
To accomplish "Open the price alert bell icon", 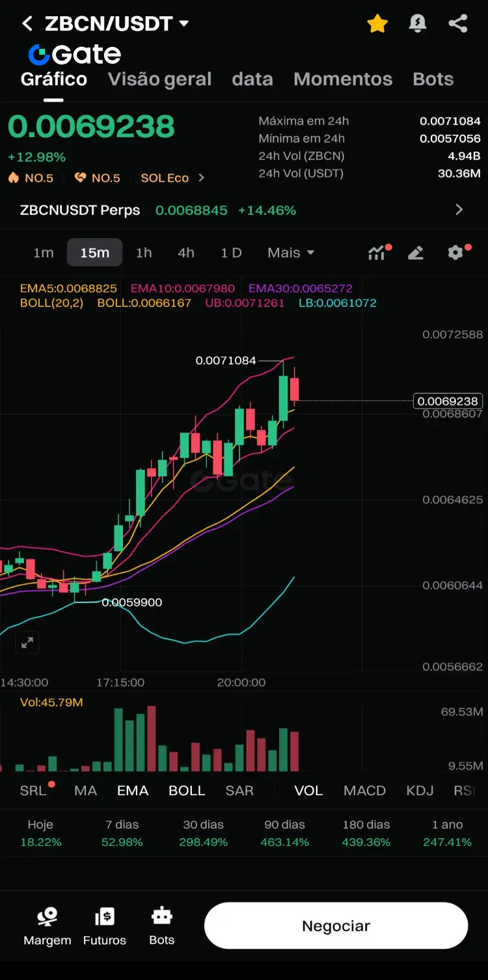I will [418, 24].
